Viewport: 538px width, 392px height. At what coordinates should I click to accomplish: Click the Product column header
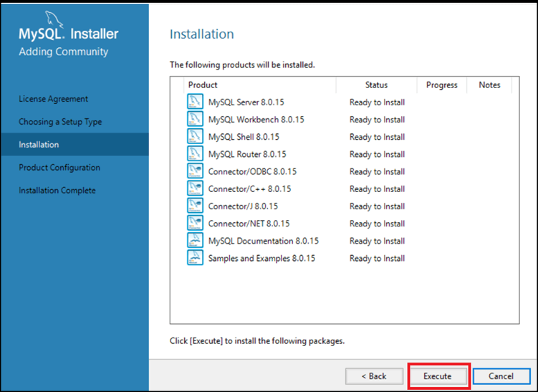(x=203, y=85)
